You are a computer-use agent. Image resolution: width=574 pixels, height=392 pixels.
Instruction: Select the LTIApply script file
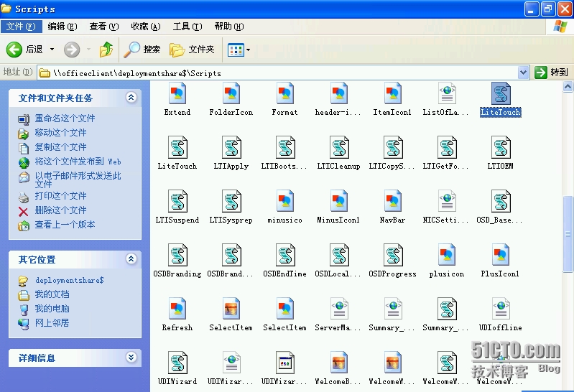point(231,153)
